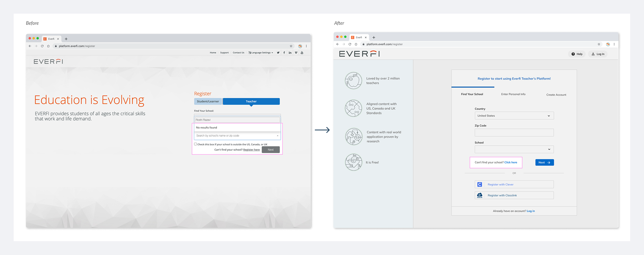644x255 pixels.
Task: Click the EVERFI logo in the After window
Action: (359, 54)
